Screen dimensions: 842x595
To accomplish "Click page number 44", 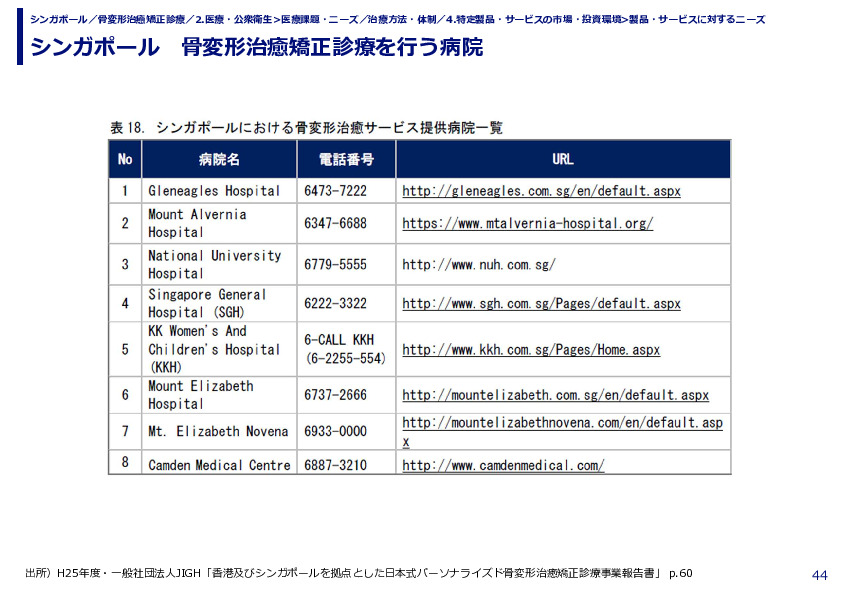I will pyautogui.click(x=819, y=575).
